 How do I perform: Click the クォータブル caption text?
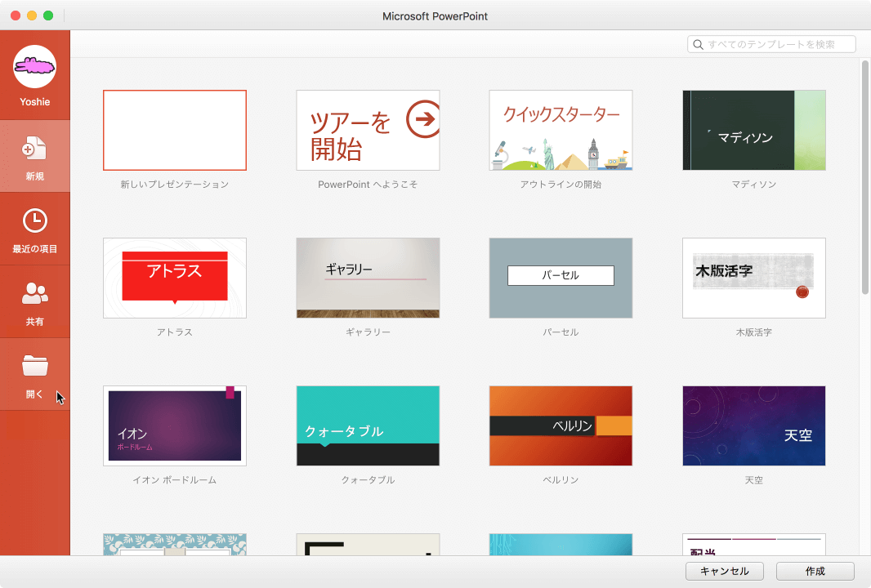[368, 479]
